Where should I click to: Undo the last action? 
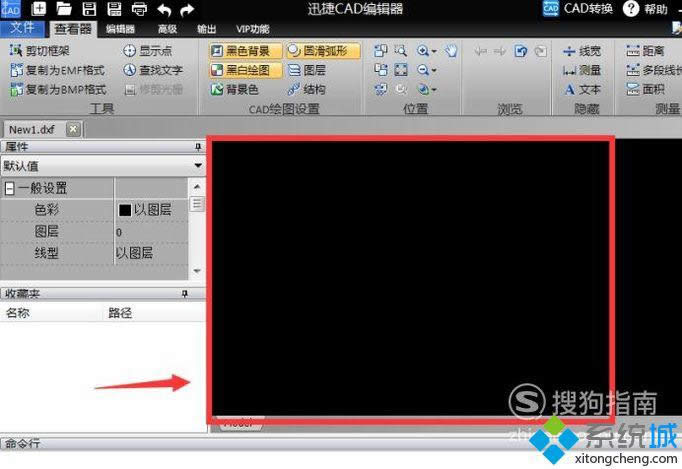(x=164, y=10)
